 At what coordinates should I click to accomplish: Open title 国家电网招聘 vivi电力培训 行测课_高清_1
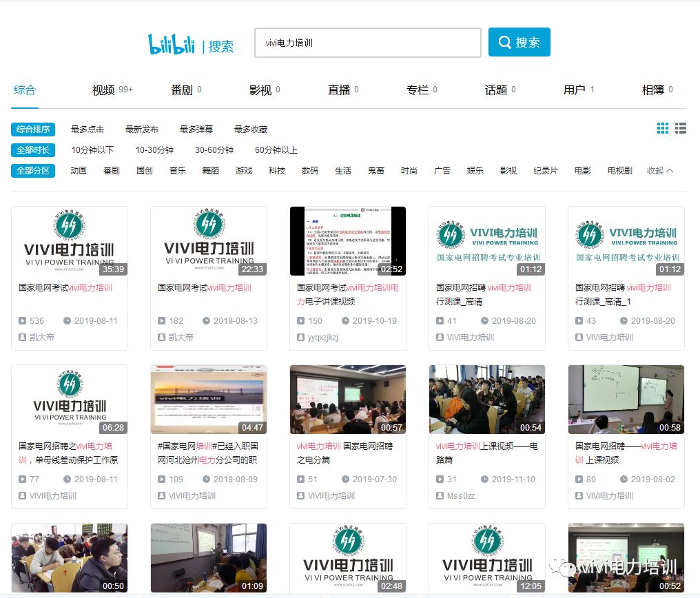(x=624, y=295)
